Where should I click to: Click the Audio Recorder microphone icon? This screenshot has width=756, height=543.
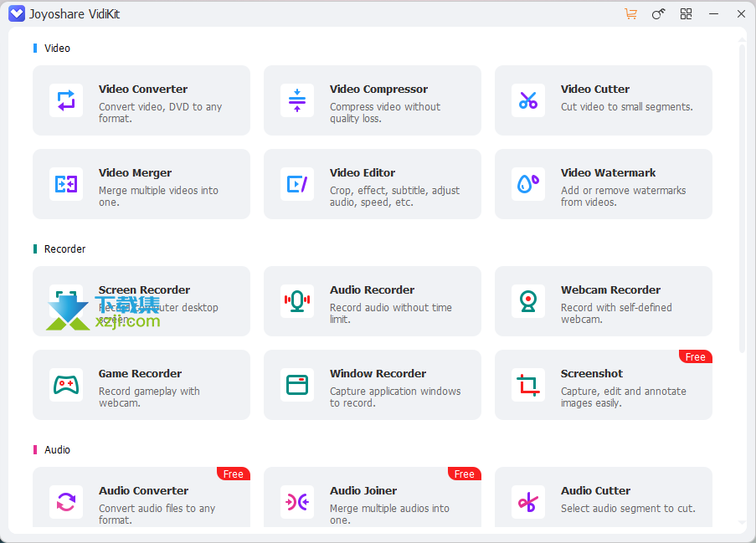pyautogui.click(x=297, y=301)
